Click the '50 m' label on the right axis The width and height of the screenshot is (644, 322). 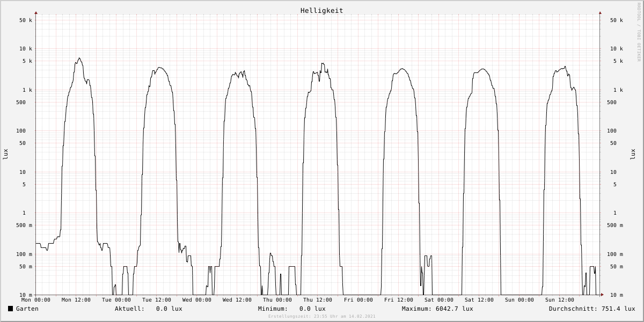617,267
